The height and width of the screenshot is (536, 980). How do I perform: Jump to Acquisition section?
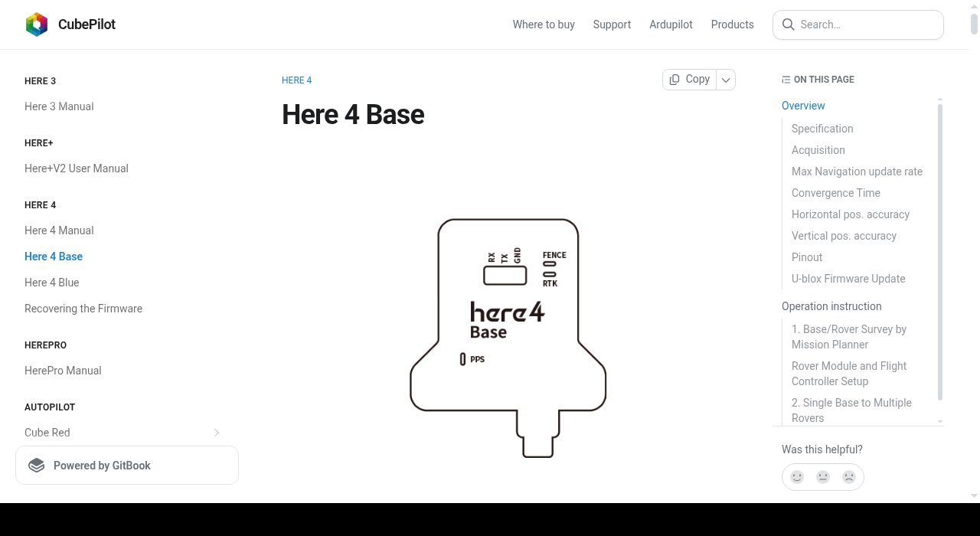pos(818,150)
